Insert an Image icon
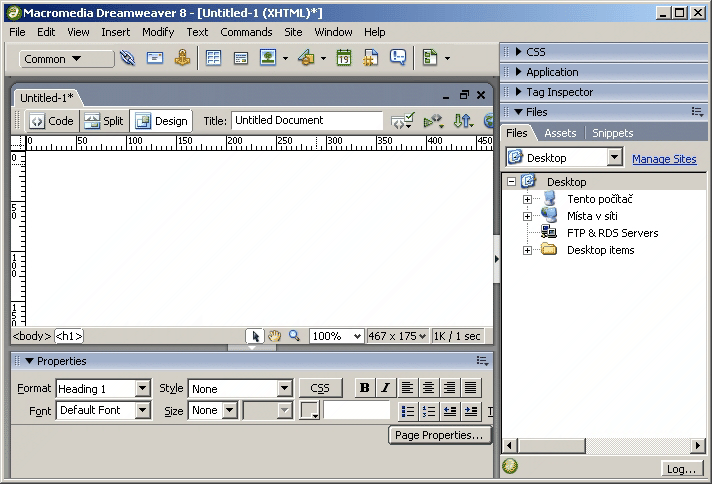The width and height of the screenshot is (712, 484). [268, 58]
